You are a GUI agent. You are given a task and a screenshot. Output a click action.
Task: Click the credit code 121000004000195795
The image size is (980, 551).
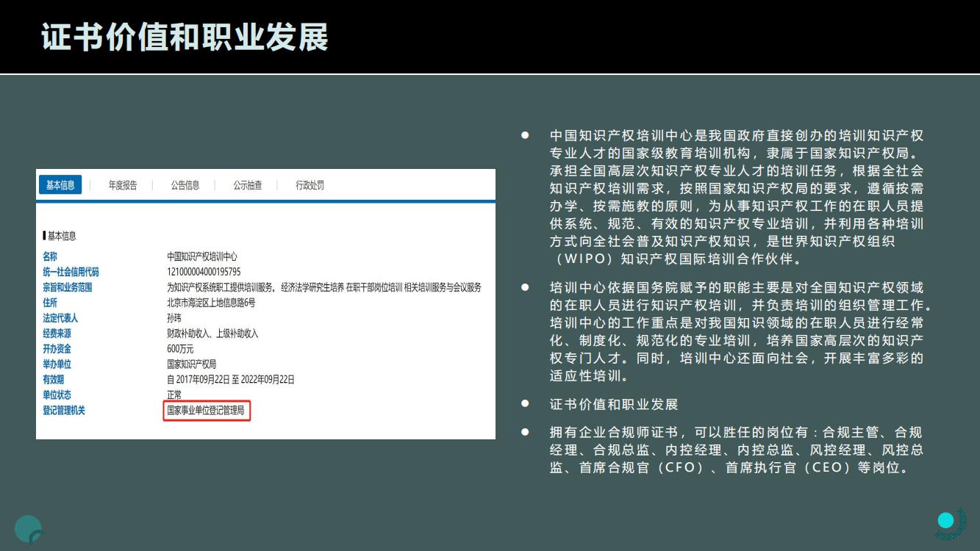click(204, 272)
